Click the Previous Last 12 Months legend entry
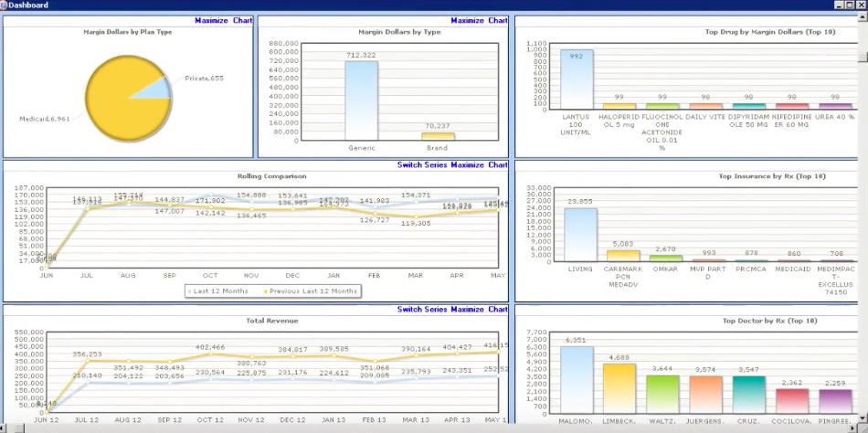Image resolution: width=868 pixels, height=433 pixels. (x=311, y=291)
